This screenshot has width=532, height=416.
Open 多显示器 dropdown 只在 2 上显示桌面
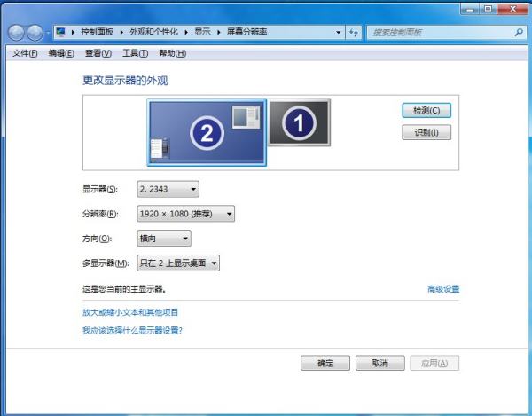point(178,263)
